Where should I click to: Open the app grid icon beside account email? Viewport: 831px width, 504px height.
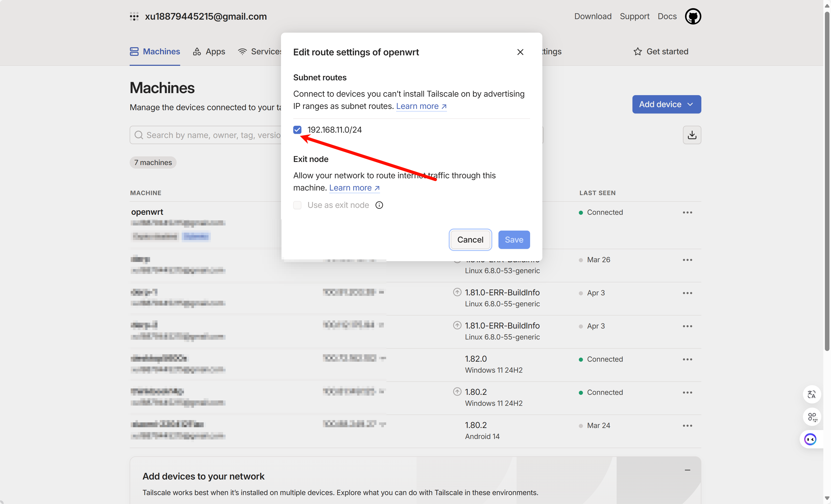point(134,16)
